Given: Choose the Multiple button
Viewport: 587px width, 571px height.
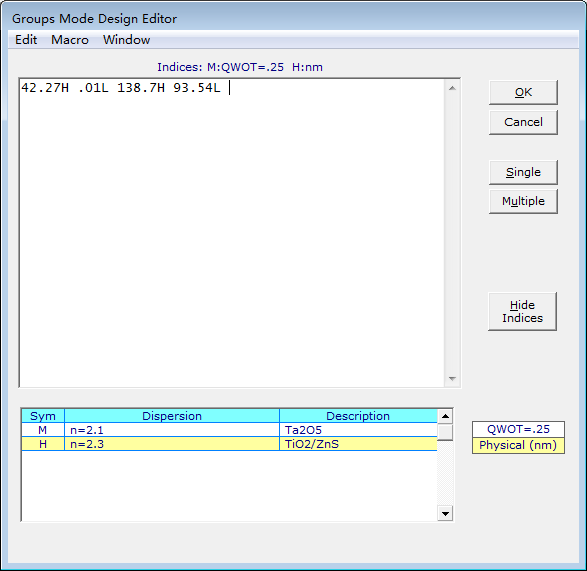Looking at the screenshot, I should 523,201.
